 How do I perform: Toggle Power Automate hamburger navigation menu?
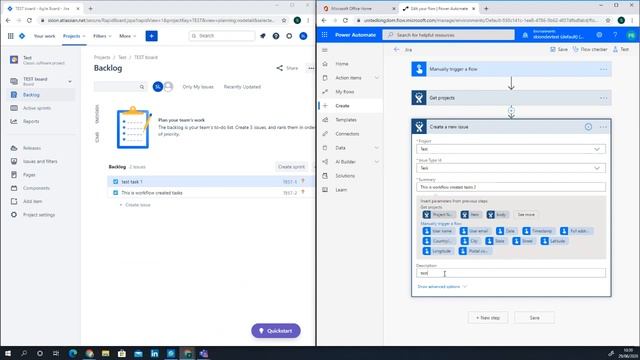[x=325, y=50]
